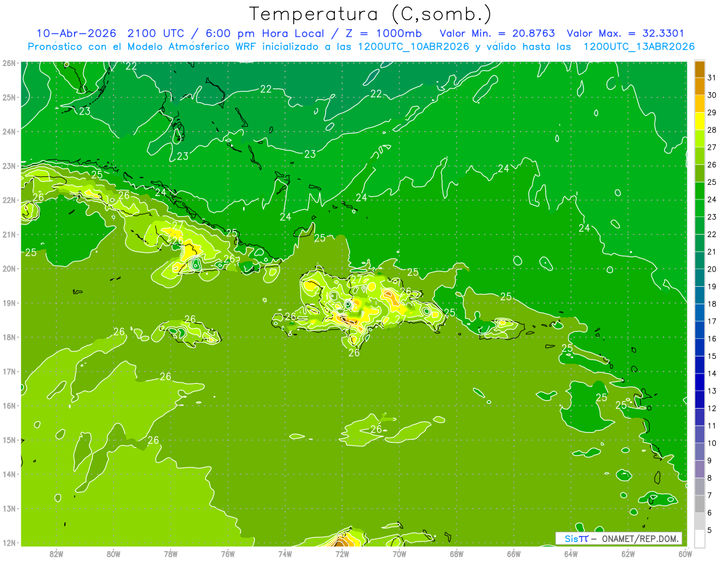
Task: Click the green 23 degree legend swatch
Action: coord(699,208)
